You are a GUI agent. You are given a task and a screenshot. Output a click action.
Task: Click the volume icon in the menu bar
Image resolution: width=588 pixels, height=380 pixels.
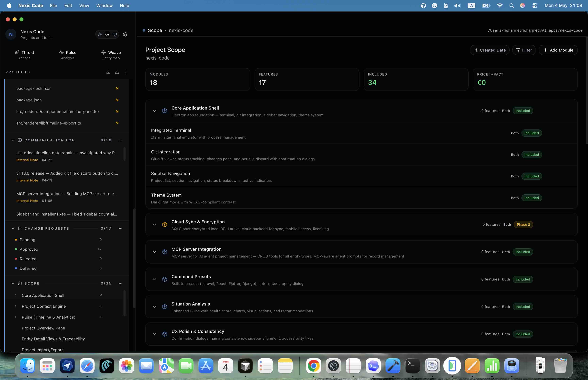click(457, 5)
